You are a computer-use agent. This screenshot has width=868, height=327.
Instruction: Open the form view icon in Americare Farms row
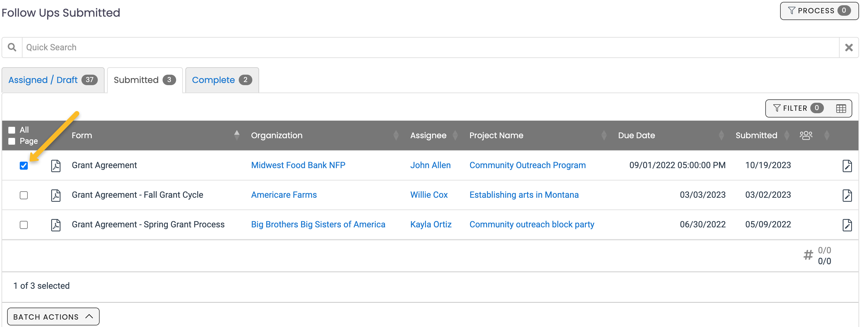(x=847, y=196)
